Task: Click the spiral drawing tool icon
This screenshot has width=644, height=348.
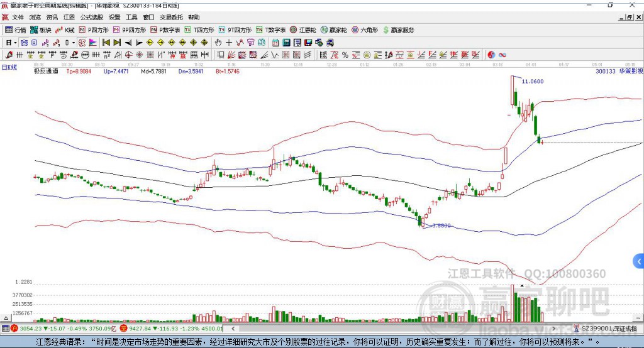Action: point(64,55)
